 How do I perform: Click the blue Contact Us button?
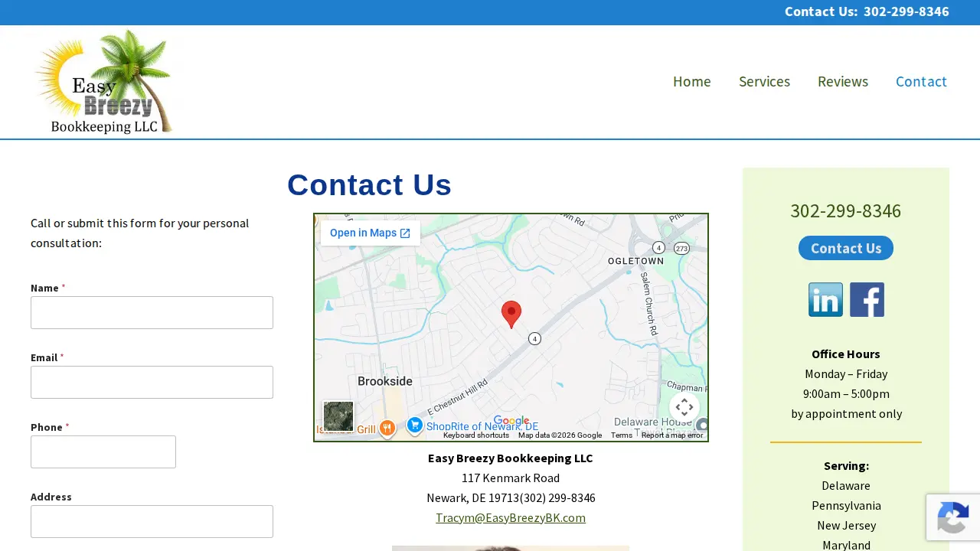coord(846,248)
